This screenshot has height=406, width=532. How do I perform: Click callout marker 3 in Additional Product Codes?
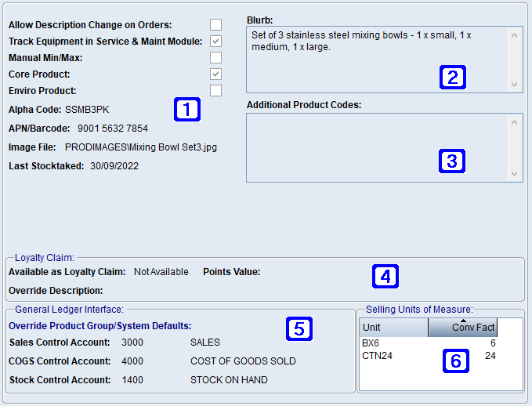[x=451, y=161]
